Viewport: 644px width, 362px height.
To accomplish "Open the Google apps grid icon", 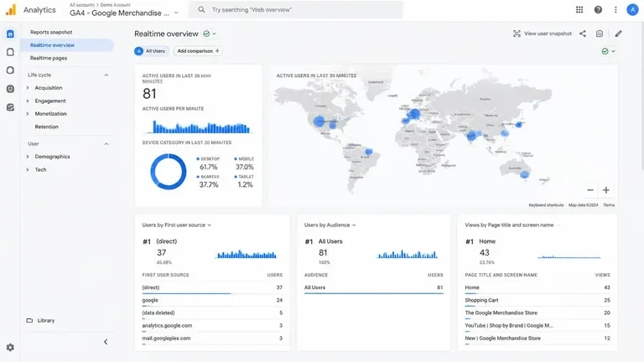I will click(x=579, y=9).
